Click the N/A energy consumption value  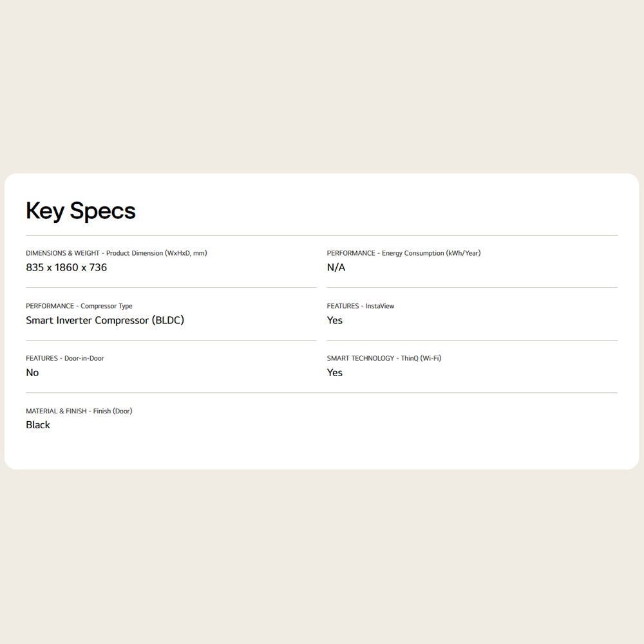(336, 267)
